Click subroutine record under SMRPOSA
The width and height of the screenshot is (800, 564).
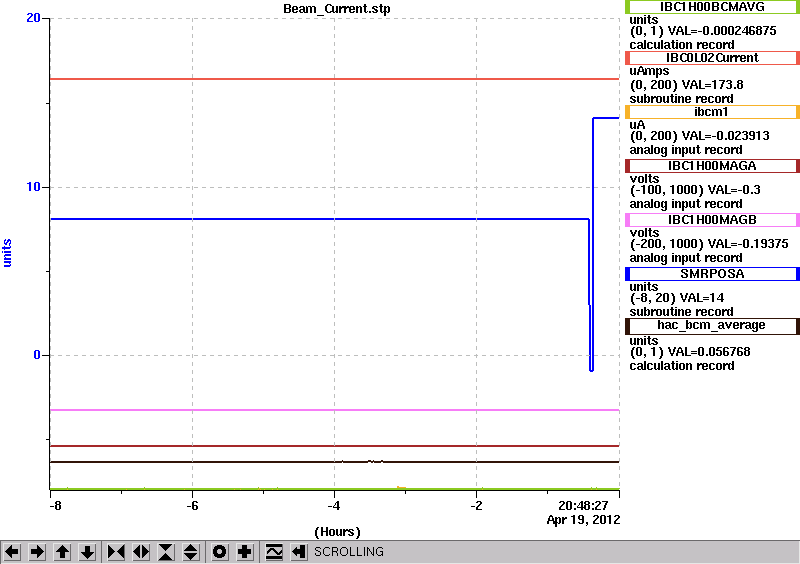pos(681,312)
